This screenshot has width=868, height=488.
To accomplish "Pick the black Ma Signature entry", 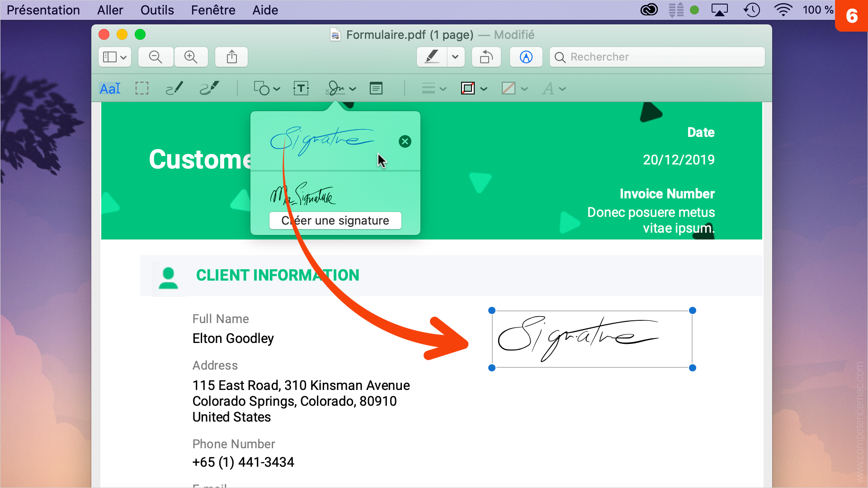I will pos(303,194).
